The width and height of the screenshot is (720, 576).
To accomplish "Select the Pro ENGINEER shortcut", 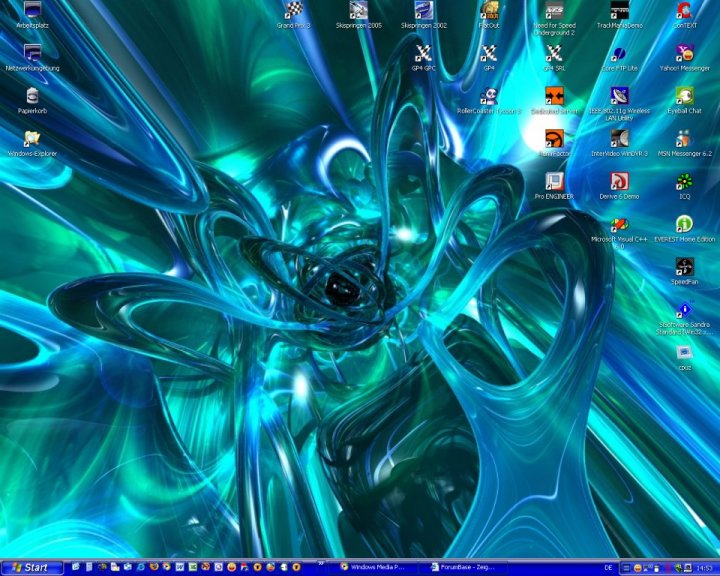I will pos(554,186).
